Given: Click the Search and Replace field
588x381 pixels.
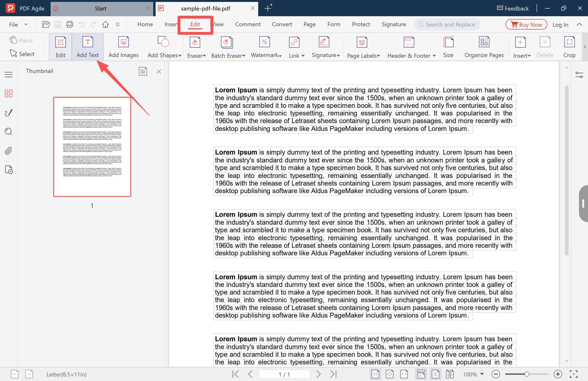Looking at the screenshot, I should tap(447, 25).
